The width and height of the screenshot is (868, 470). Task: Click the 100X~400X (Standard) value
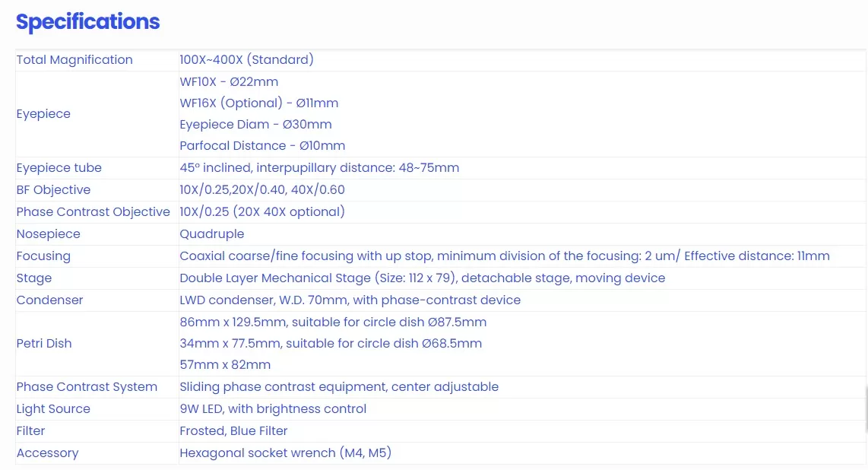click(x=246, y=60)
